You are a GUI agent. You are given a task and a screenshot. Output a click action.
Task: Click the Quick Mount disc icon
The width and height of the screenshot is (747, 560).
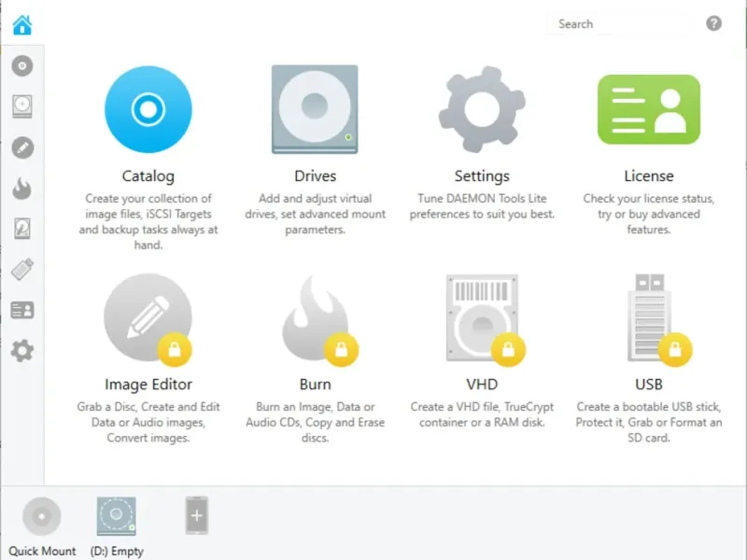(x=42, y=516)
